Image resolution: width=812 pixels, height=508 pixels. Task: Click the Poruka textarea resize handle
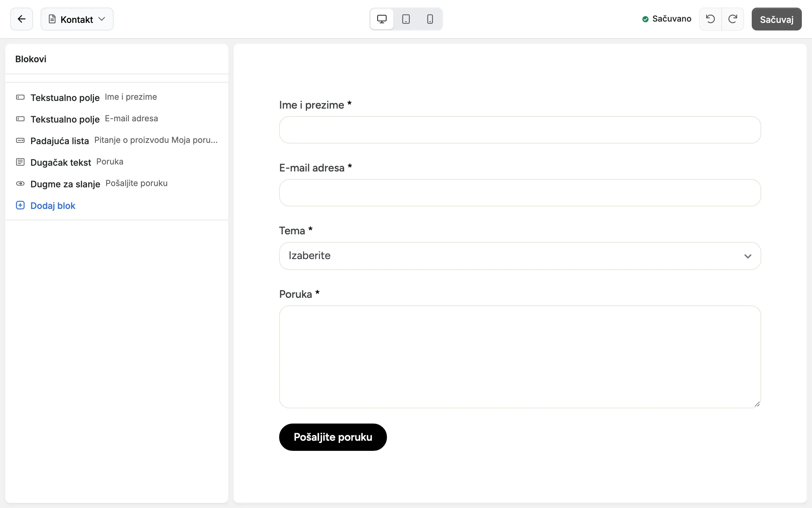tap(757, 404)
